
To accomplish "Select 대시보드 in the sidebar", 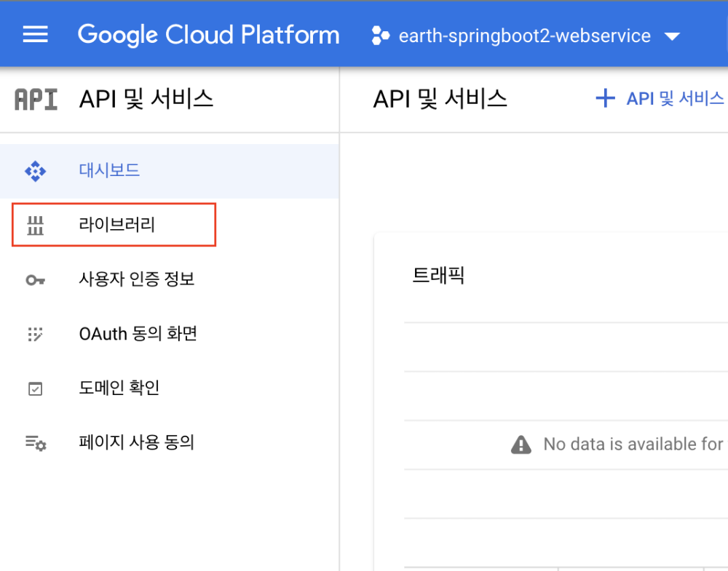I will tap(170, 171).
